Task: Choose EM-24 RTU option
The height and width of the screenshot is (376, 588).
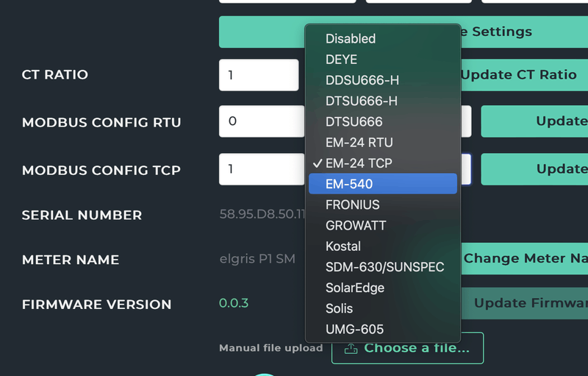Action: pos(359,142)
